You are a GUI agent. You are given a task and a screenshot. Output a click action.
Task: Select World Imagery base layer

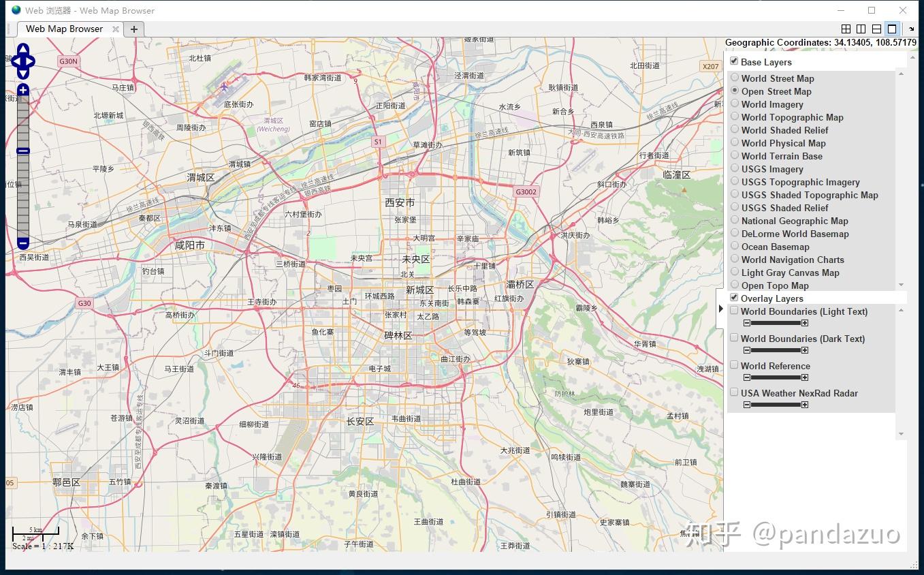(x=734, y=104)
